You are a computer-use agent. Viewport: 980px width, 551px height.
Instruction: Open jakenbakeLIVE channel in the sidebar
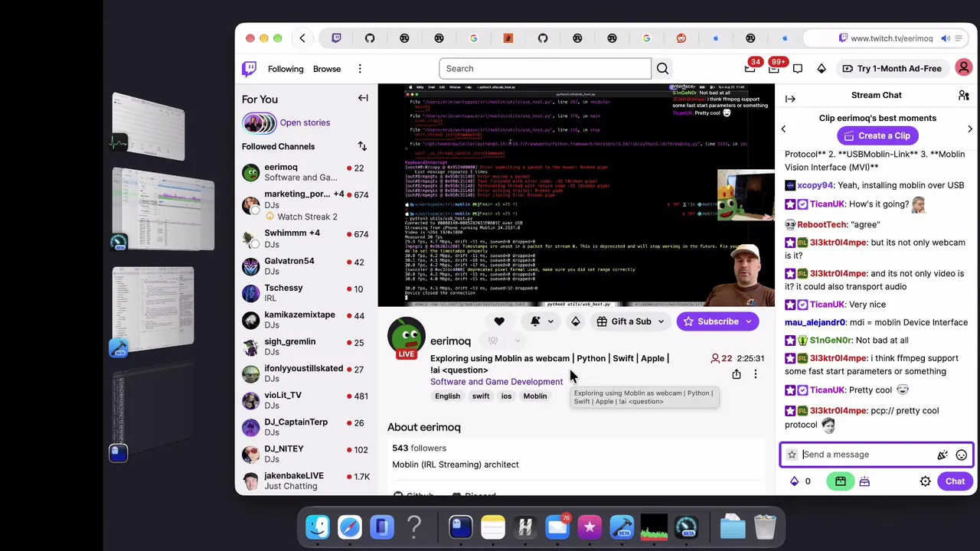click(x=304, y=481)
